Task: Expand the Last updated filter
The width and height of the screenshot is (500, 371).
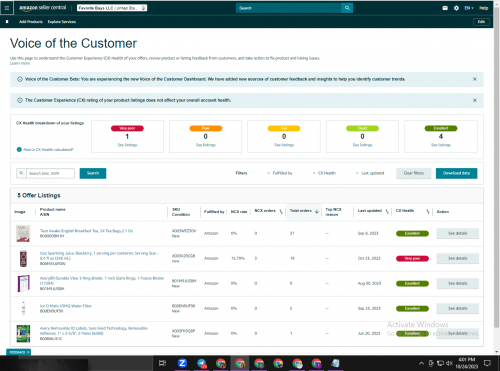Action: 370,173
